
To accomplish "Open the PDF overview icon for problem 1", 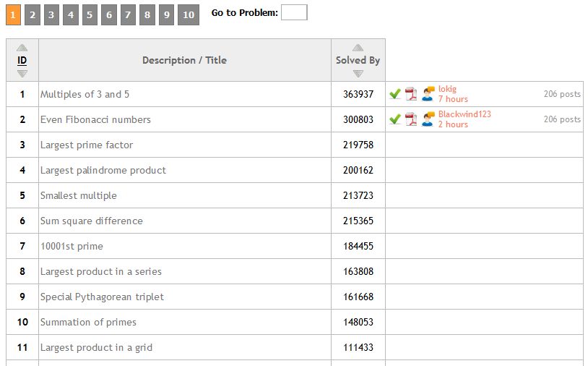I will click(411, 94).
